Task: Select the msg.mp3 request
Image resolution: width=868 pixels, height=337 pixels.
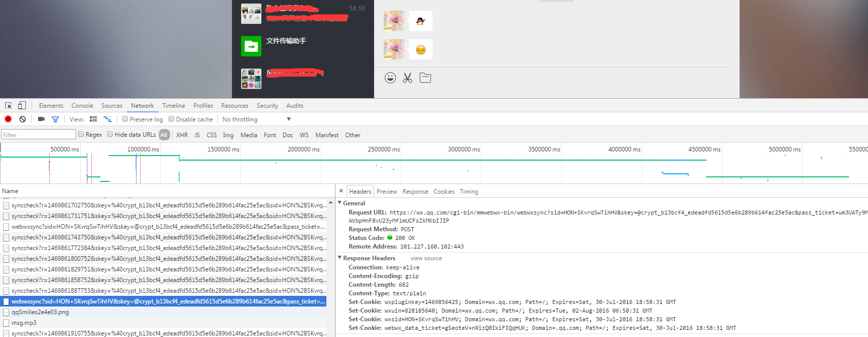Action: click(163, 323)
